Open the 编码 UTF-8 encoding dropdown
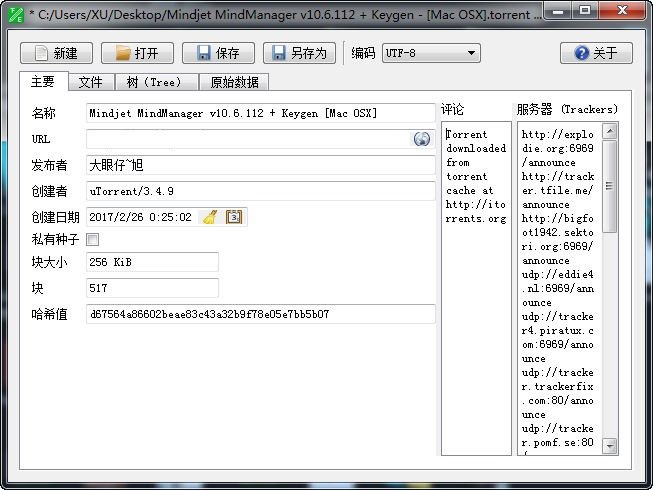Viewport: 653px width, 490px height. (431, 53)
